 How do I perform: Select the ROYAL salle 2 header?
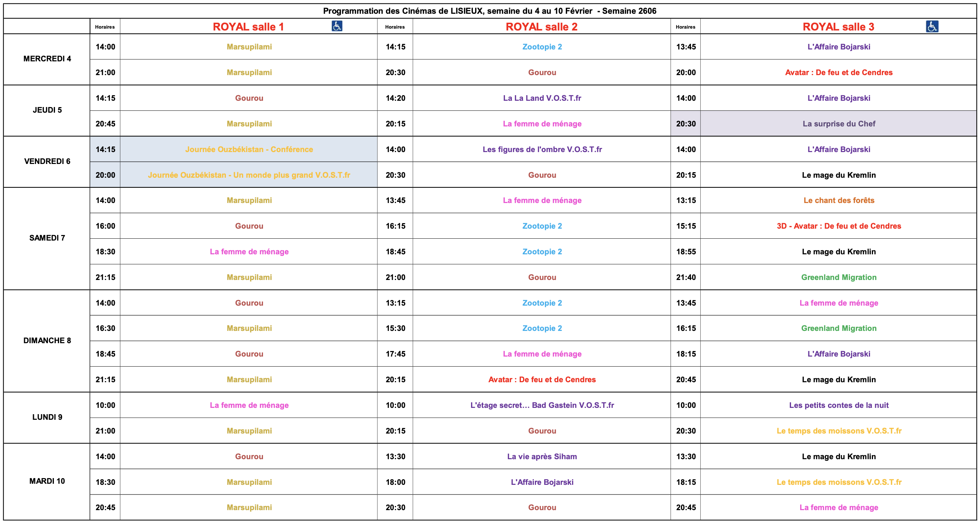pos(541,27)
